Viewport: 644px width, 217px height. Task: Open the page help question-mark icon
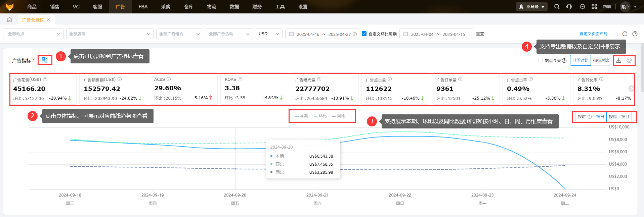pyautogui.click(x=635, y=34)
